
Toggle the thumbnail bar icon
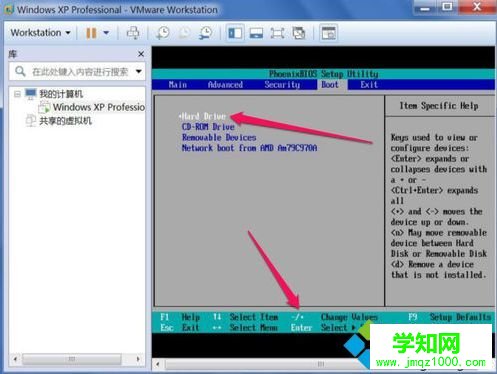coord(256,33)
